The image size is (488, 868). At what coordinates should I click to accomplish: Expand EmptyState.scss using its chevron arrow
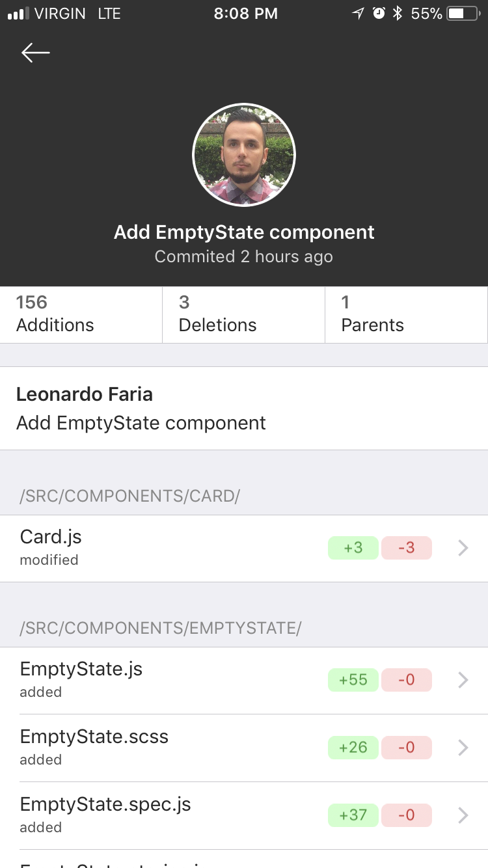[x=463, y=748]
